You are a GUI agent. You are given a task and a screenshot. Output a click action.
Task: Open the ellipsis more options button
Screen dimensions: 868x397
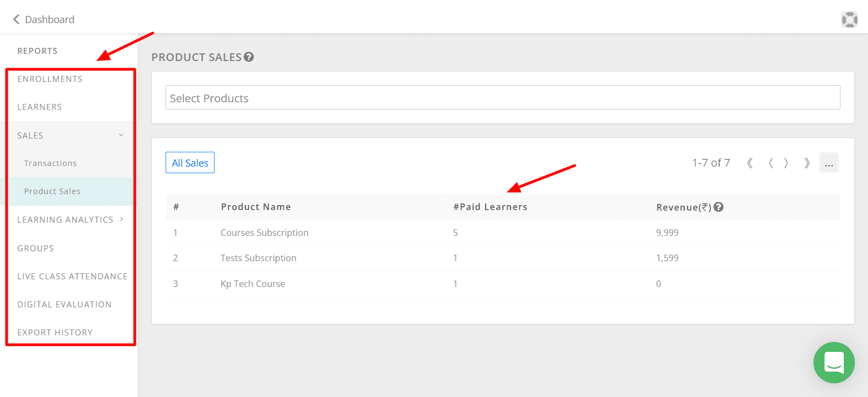point(829,163)
